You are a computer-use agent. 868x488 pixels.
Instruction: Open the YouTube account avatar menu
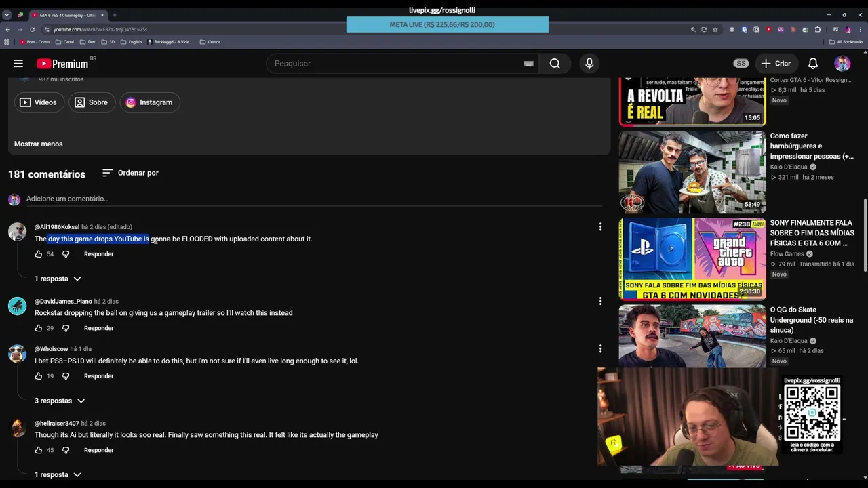pos(842,64)
